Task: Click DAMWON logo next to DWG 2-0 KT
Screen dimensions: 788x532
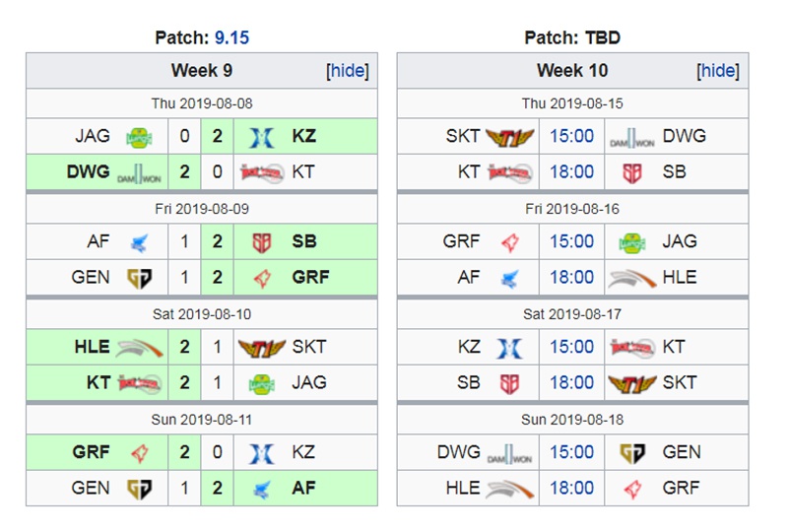Action: [139, 174]
